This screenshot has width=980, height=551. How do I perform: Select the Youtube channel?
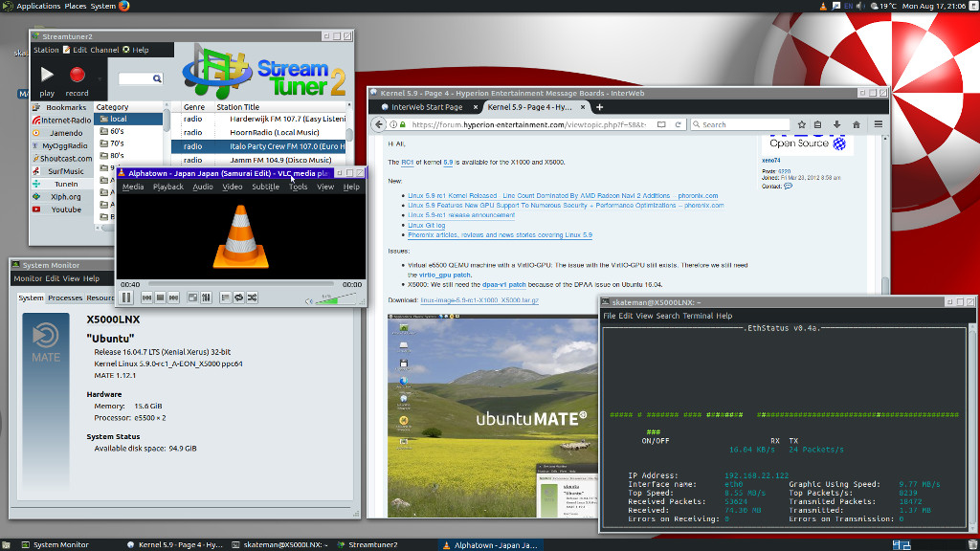click(x=61, y=209)
